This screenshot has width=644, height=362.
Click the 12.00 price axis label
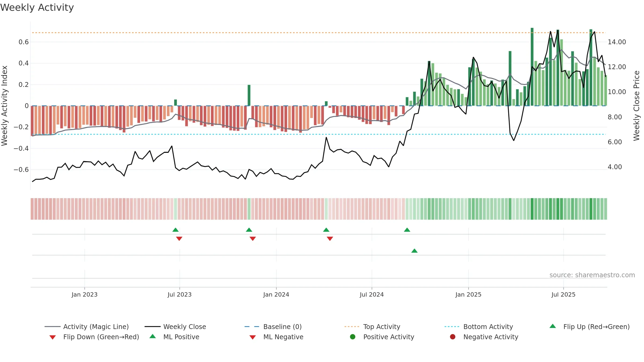pos(617,67)
